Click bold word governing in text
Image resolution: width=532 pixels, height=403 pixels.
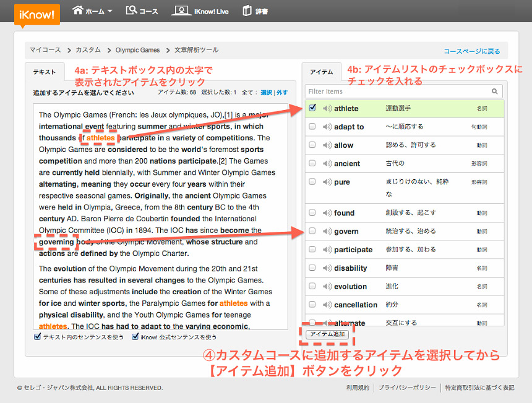56,242
